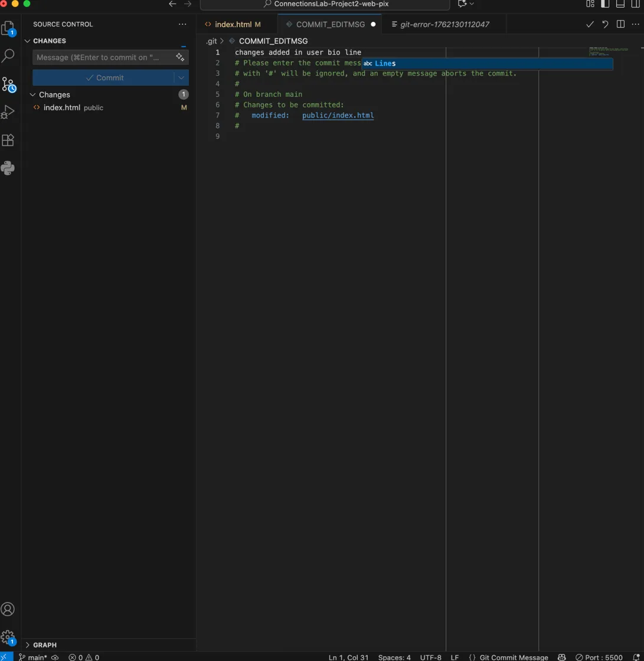Go back with the left arrow
The width and height of the screenshot is (644, 661).
click(172, 4)
